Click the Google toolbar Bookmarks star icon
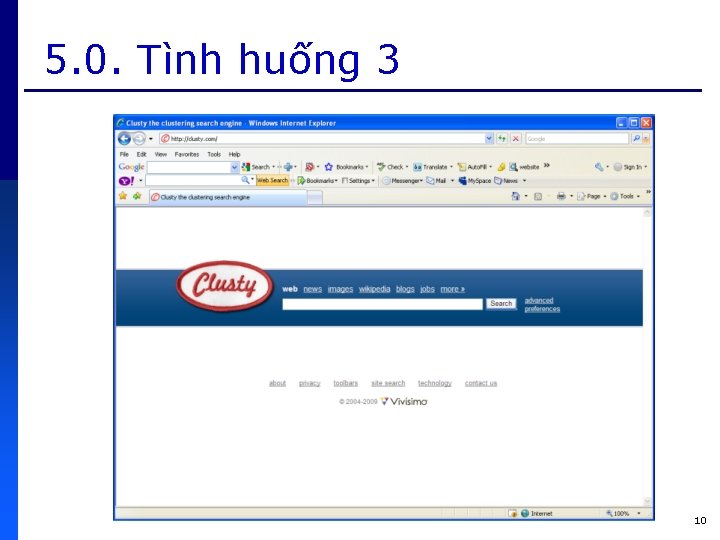Viewport: 720px width, 540px height. pyautogui.click(x=328, y=167)
